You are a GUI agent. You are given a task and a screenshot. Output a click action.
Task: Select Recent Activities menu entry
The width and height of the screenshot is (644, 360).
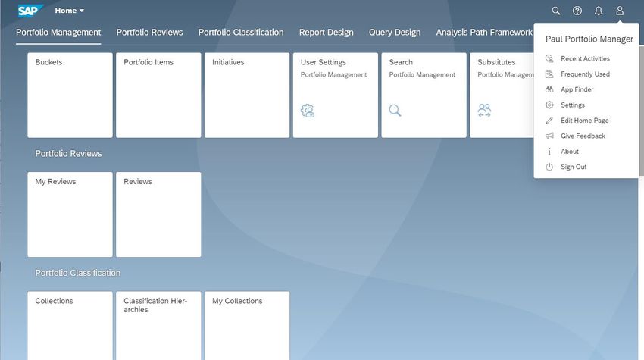(586, 59)
